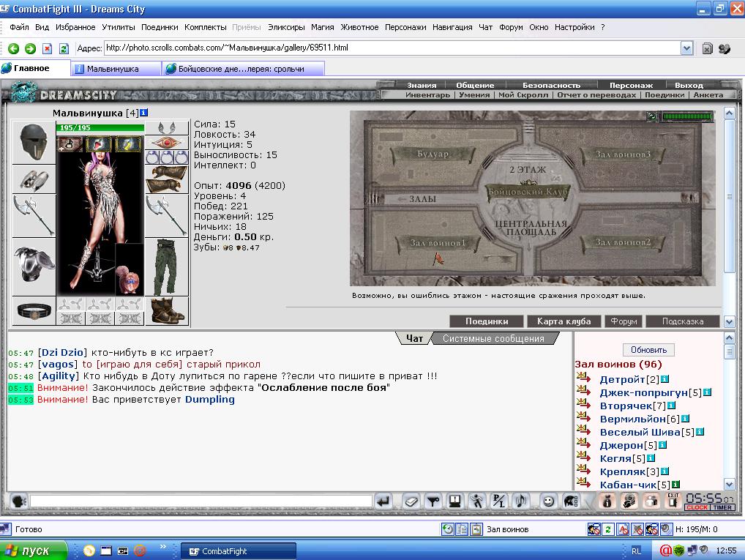Viewport: 745px width, 560px height.
Task: Open the Настройки menu
Action: (x=574, y=27)
